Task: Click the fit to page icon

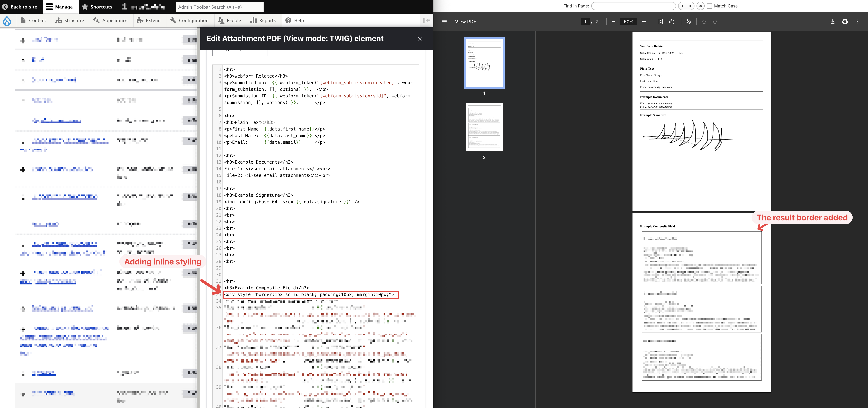Action: coord(661,22)
